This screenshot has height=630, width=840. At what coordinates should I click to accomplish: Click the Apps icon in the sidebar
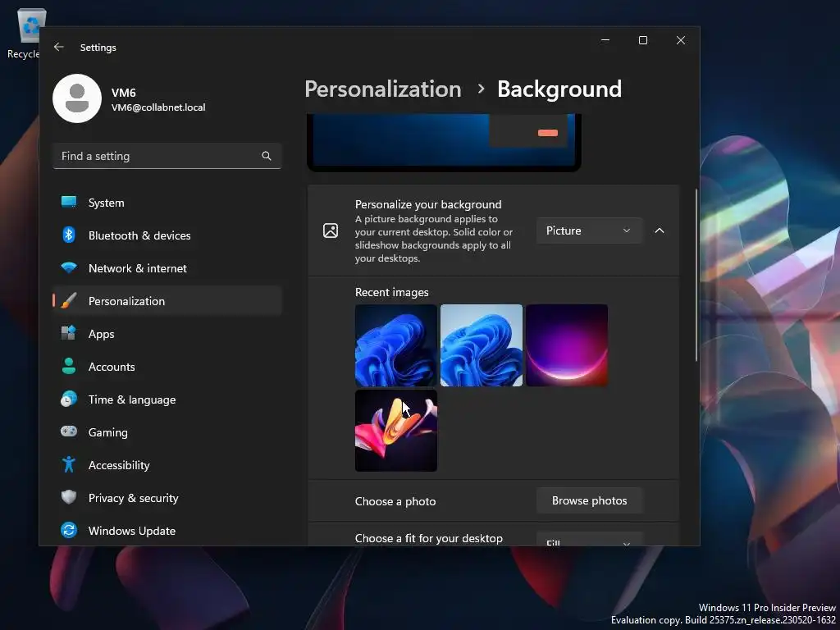[69, 333]
